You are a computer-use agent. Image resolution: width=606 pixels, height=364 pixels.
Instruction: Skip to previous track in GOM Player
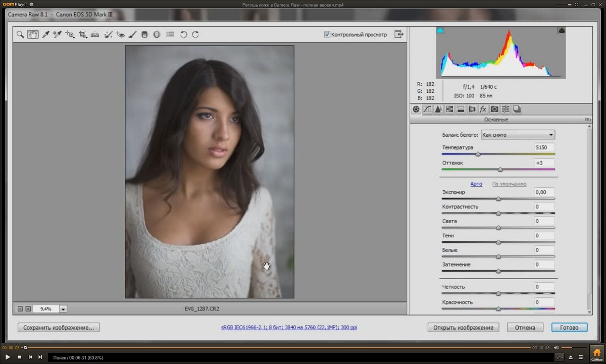(30, 357)
